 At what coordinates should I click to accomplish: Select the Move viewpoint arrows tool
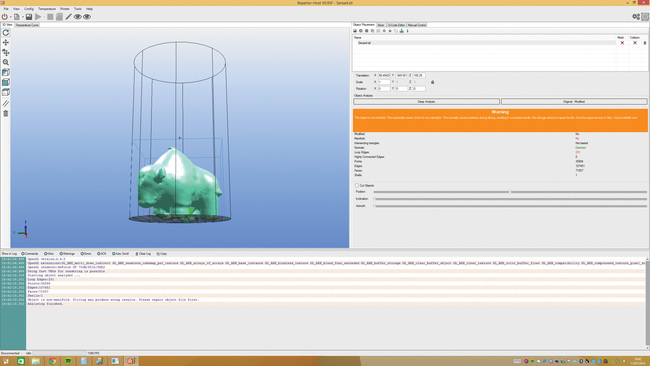coord(6,43)
